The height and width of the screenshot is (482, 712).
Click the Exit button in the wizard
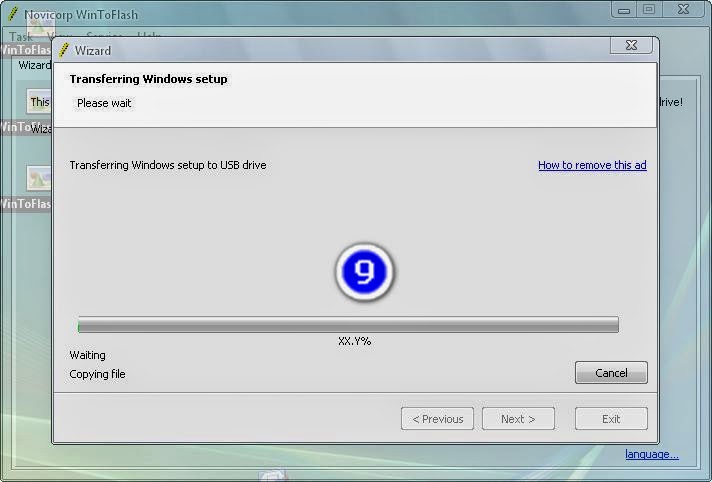[611, 419]
